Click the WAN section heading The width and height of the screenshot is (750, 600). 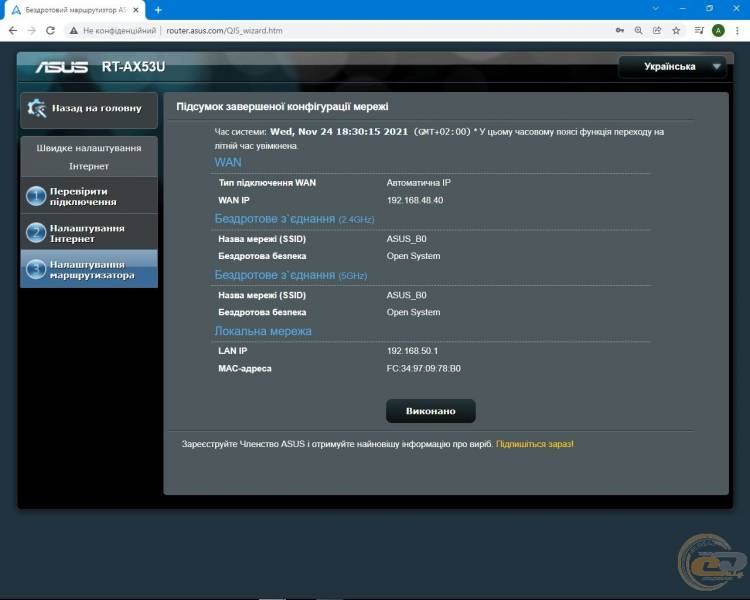pos(228,162)
